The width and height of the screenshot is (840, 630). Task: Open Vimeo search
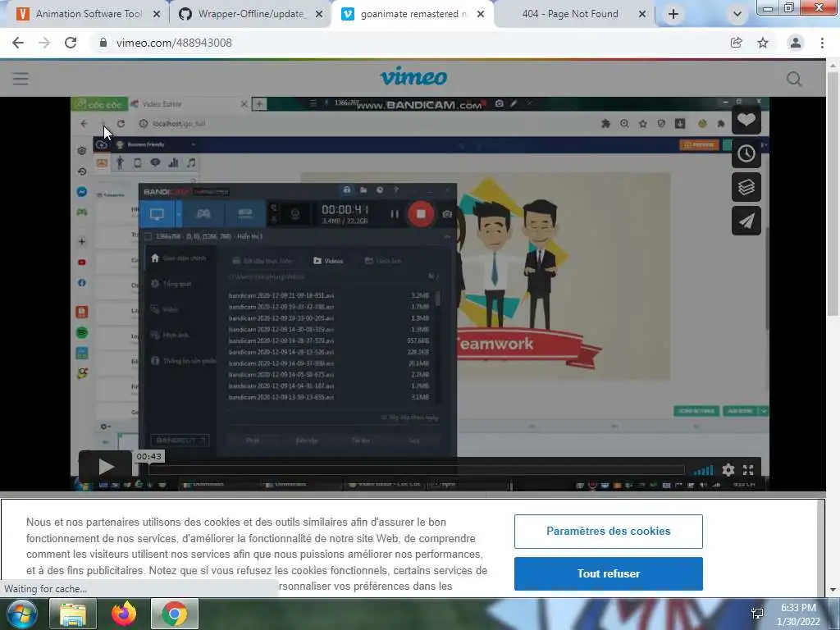click(x=794, y=80)
